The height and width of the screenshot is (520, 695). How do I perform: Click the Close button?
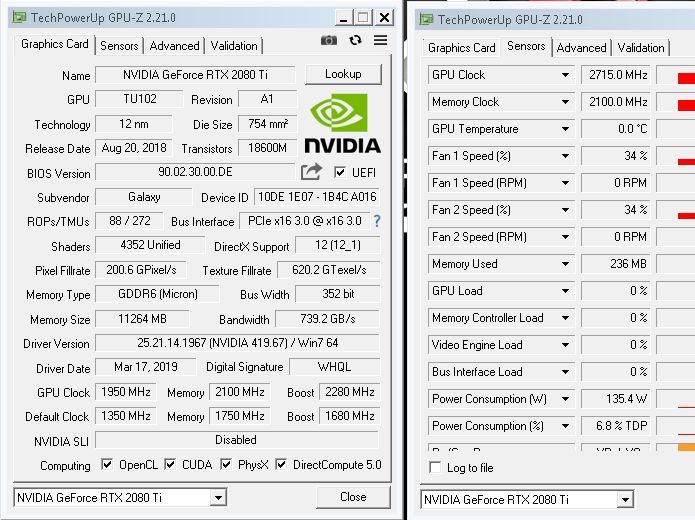(x=353, y=497)
